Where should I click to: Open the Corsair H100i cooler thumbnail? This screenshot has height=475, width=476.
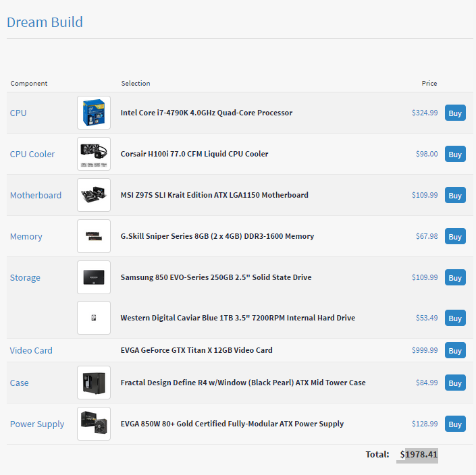point(94,154)
